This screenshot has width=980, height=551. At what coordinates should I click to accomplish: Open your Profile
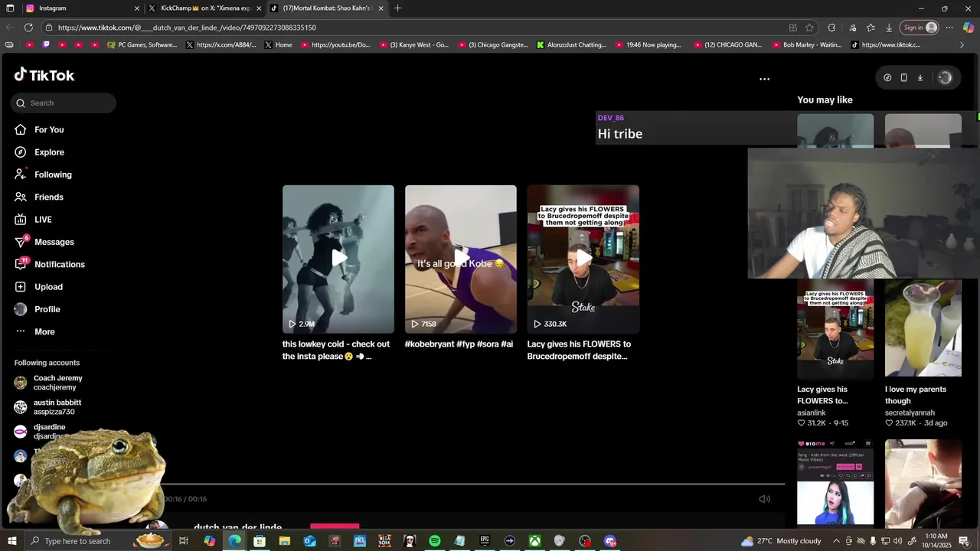[x=47, y=309]
